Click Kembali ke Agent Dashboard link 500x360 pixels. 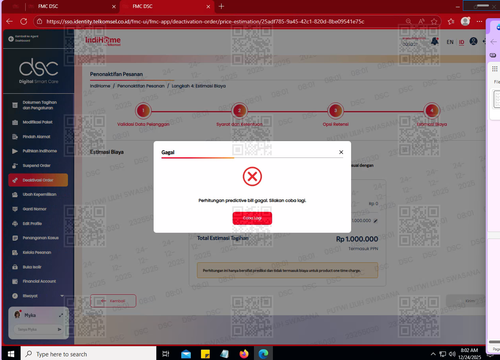coord(23,39)
